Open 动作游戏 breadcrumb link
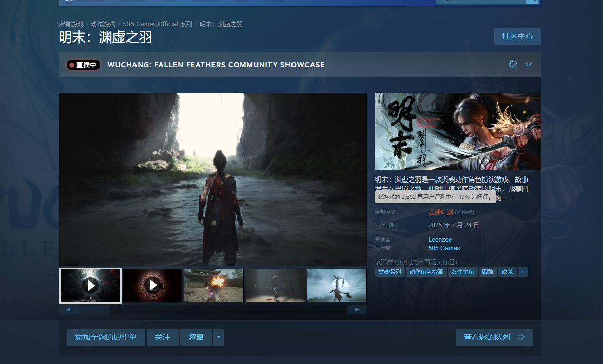 (x=103, y=24)
